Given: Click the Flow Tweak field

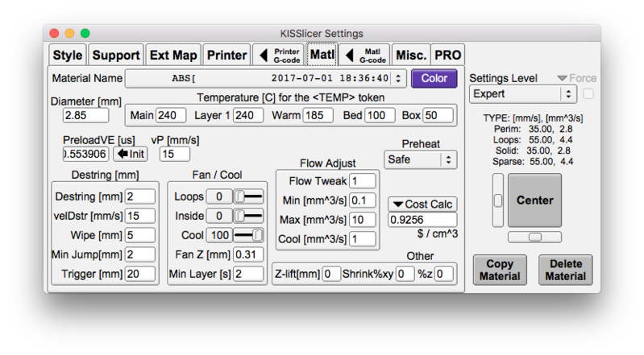Looking at the screenshot, I should pyautogui.click(x=362, y=181).
